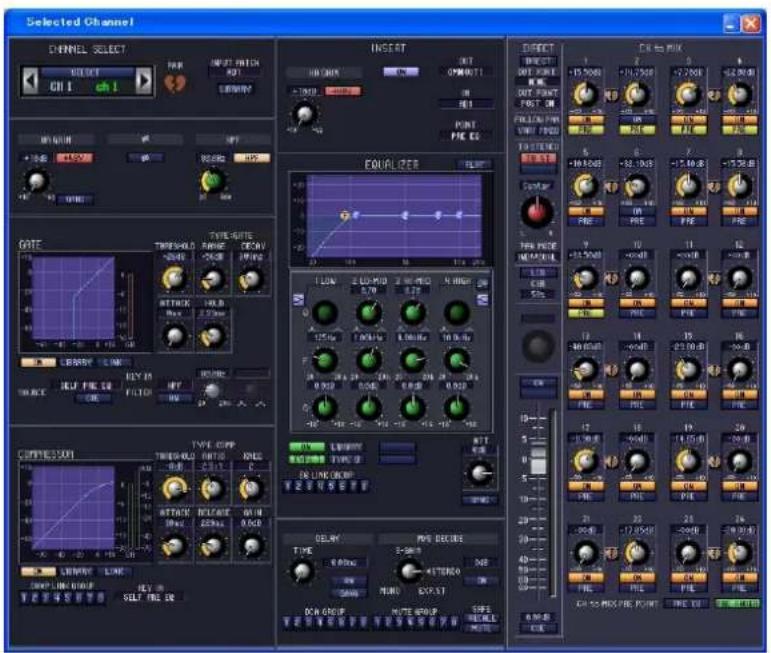This screenshot has height=653, width=771.
Task: Toggle the HPF on button
Action: 251,158
